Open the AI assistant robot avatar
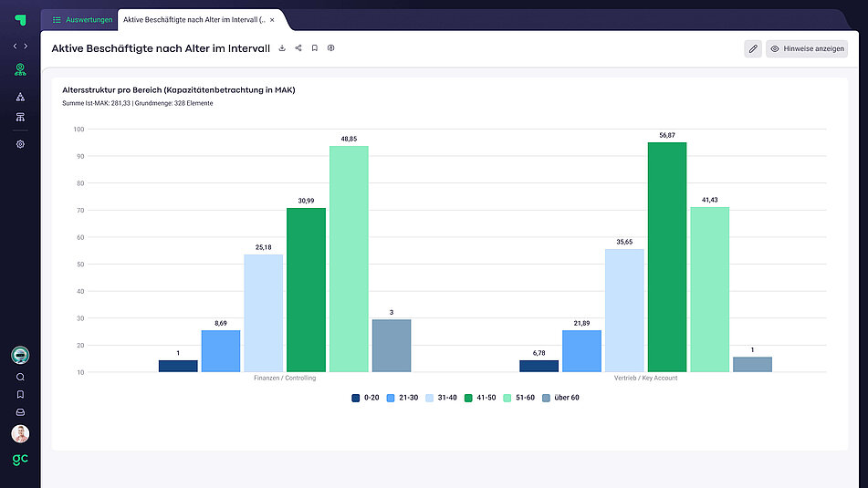The width and height of the screenshot is (868, 488). click(x=20, y=355)
